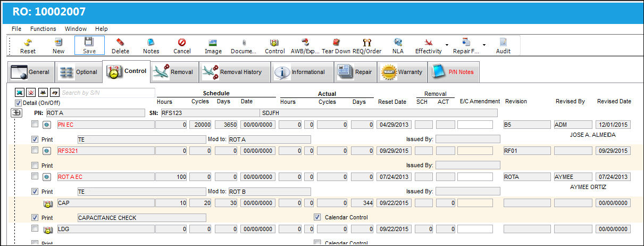Click the Effectivity airplane icon
Screen dimensions: 644x246
[x=428, y=43]
